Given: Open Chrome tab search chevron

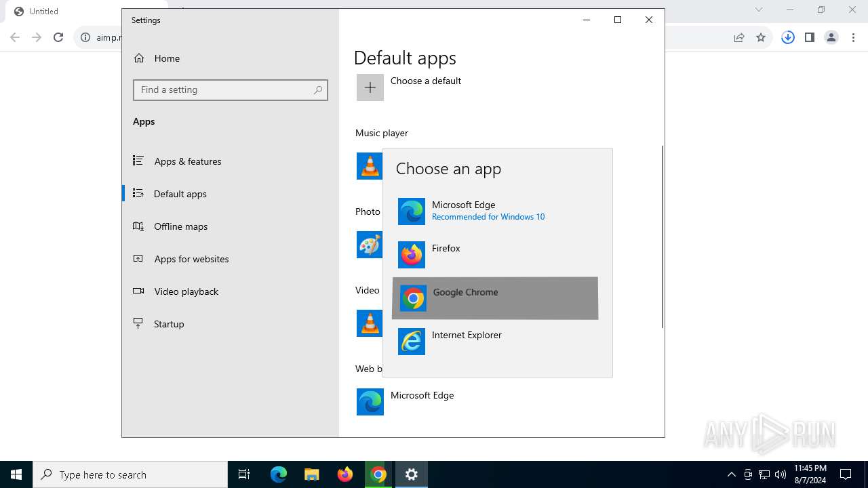Looking at the screenshot, I should 759,9.
